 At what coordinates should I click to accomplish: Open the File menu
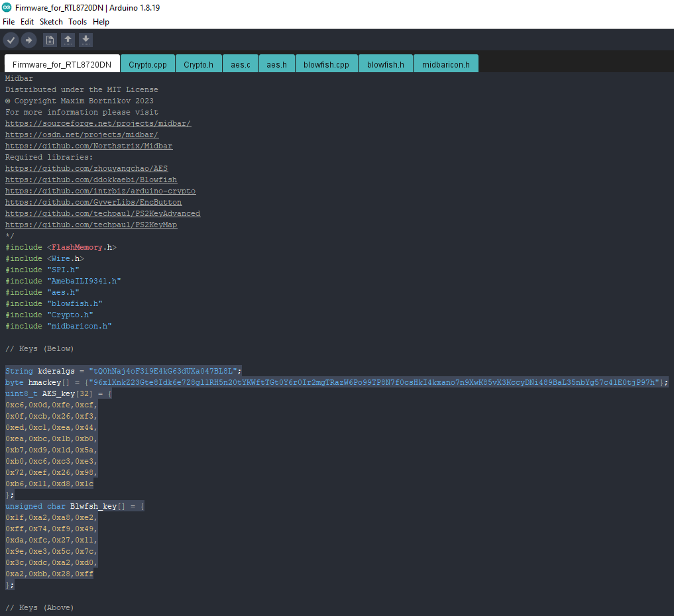(9, 21)
